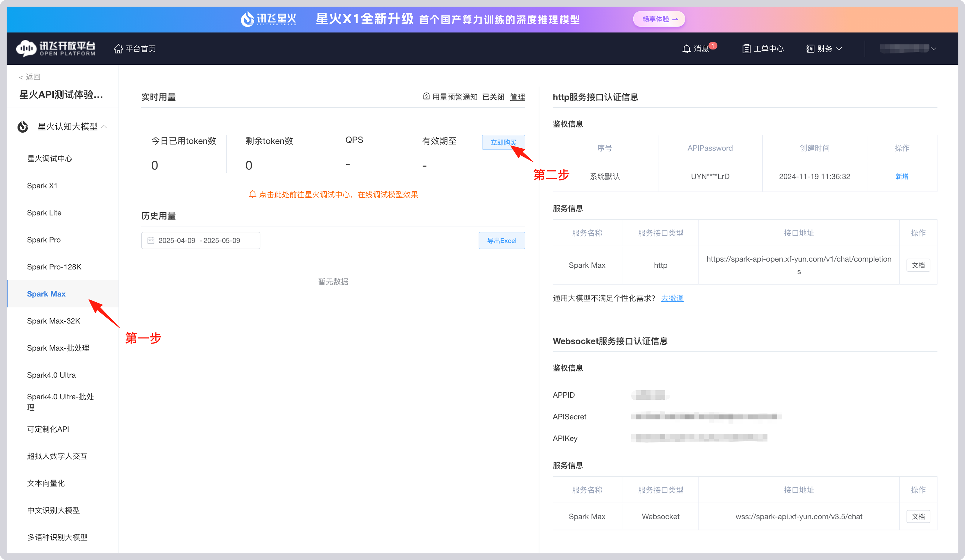The image size is (965, 560).
Task: Open the account dropdown at top right
Action: (934, 49)
